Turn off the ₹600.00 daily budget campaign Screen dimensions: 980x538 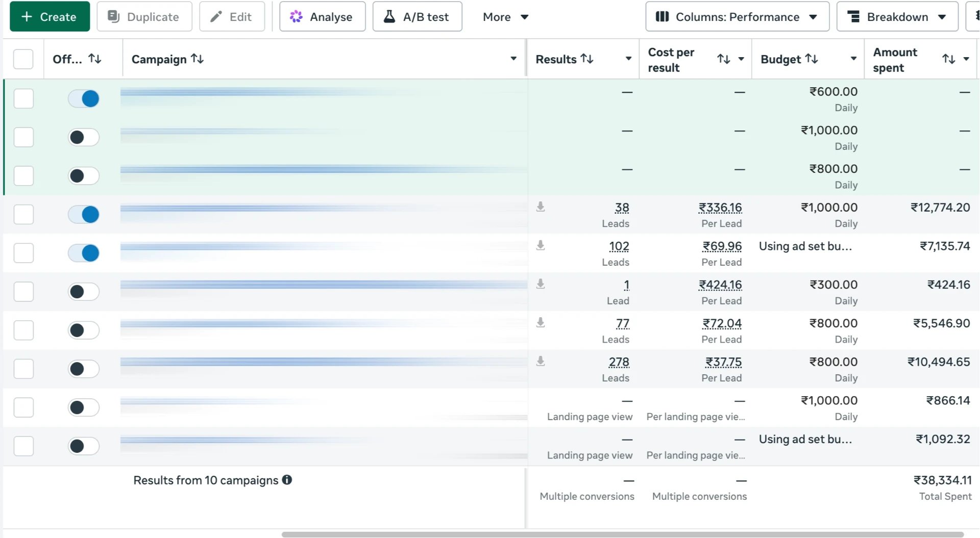84,98
